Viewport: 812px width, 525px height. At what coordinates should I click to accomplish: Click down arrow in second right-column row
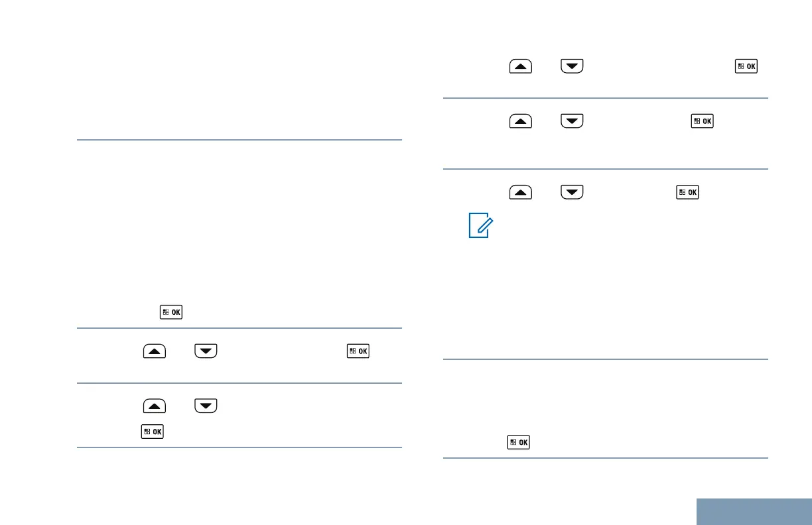[x=571, y=121]
